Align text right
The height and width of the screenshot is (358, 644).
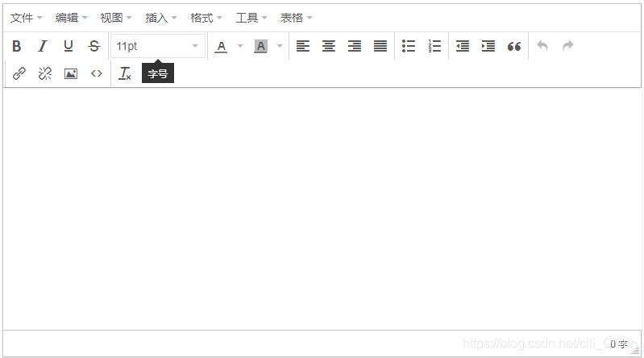coord(355,46)
